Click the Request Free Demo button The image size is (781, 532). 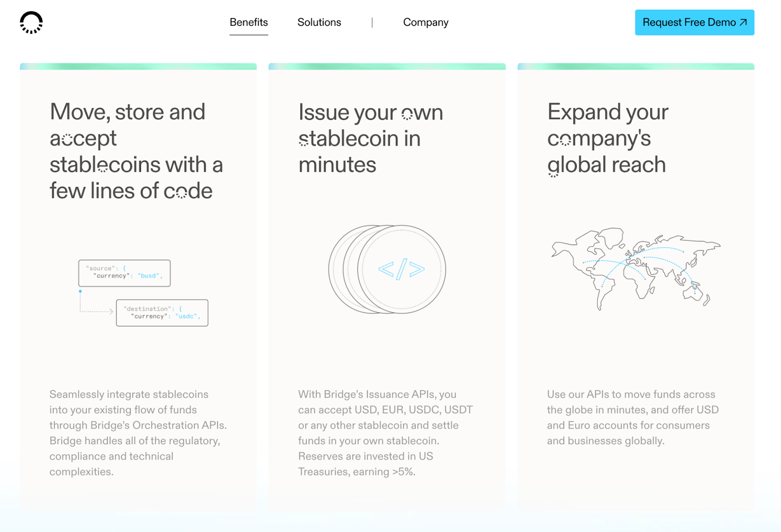click(694, 22)
